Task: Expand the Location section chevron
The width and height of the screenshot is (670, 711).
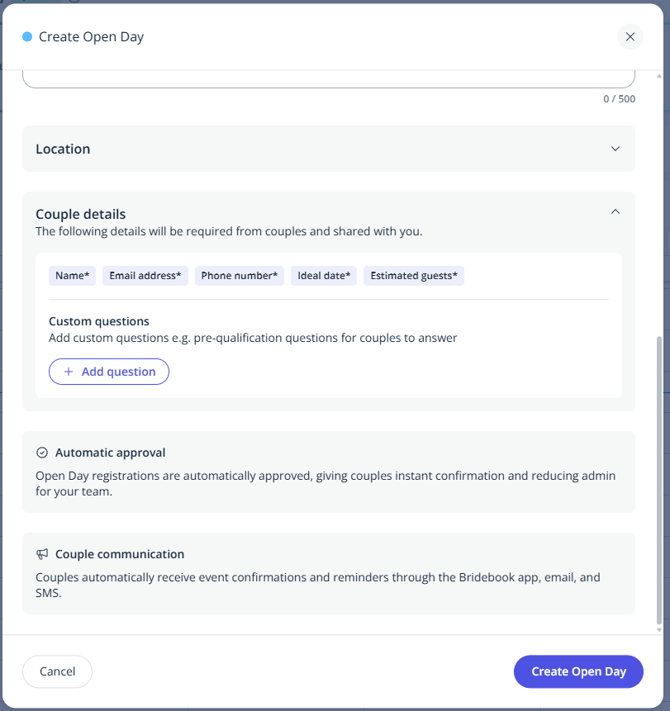Action: [615, 149]
